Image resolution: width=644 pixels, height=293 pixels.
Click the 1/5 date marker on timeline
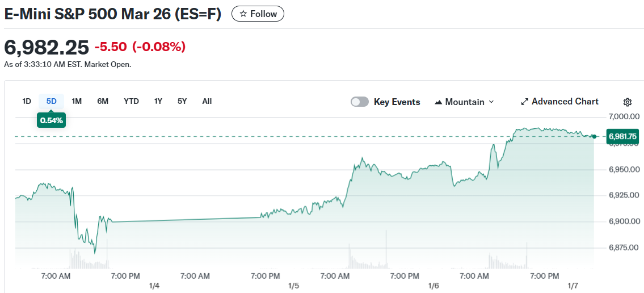point(293,286)
